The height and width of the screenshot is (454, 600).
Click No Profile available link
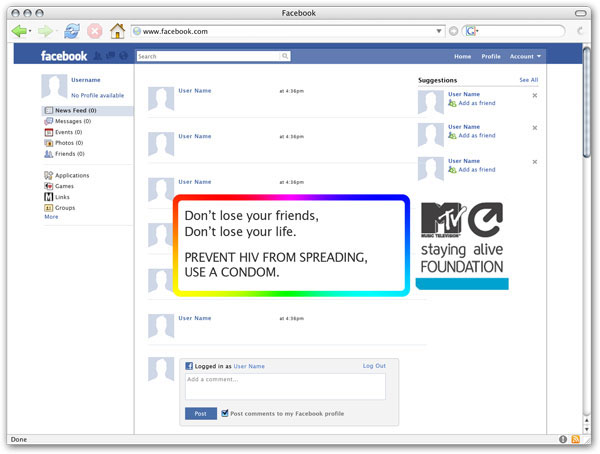click(98, 95)
